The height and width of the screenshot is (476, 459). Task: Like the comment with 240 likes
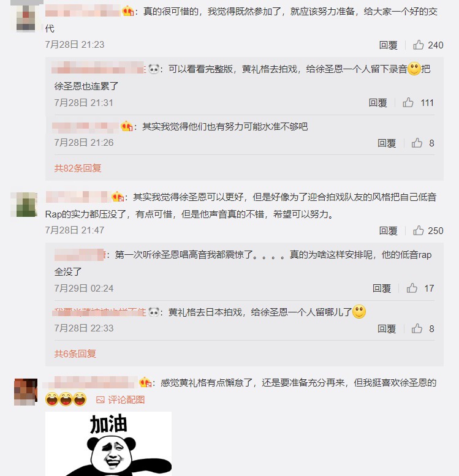(419, 45)
